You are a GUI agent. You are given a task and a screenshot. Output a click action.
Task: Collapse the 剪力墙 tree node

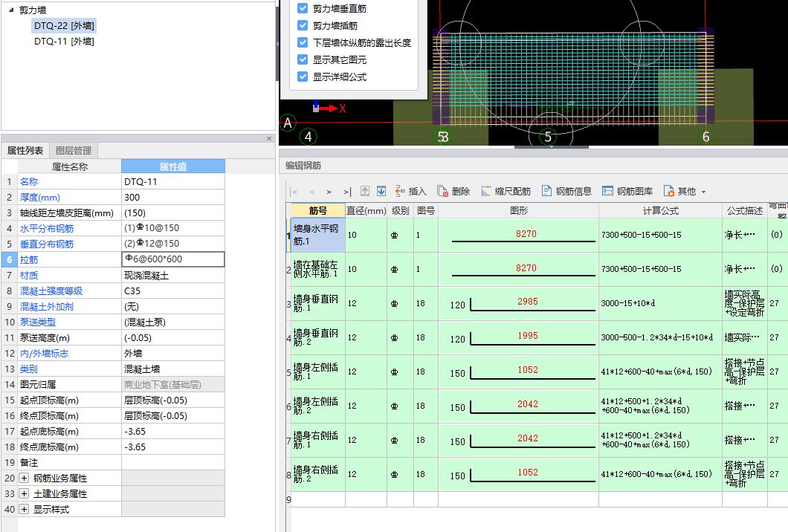pos(12,10)
